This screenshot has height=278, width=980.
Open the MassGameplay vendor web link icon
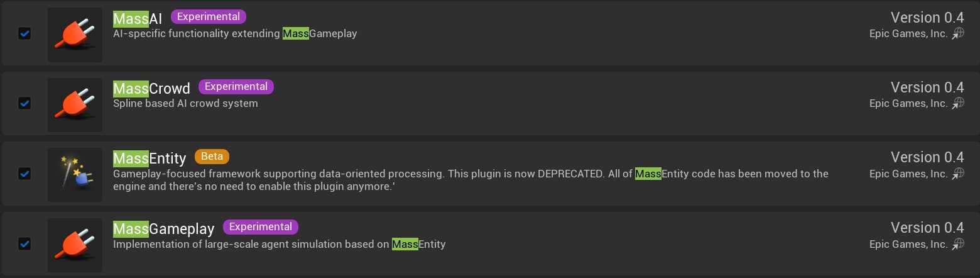[x=958, y=244]
